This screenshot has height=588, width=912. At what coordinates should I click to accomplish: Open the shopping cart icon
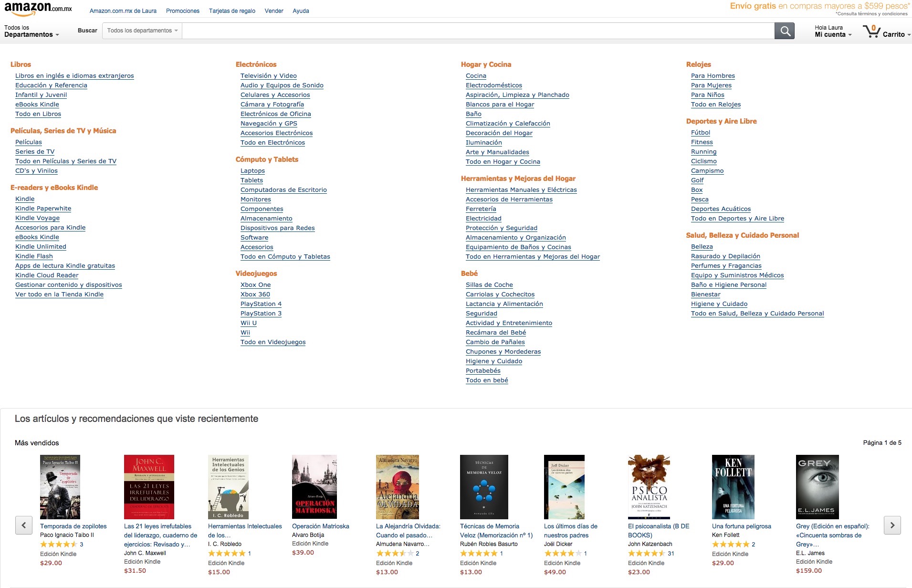871,31
